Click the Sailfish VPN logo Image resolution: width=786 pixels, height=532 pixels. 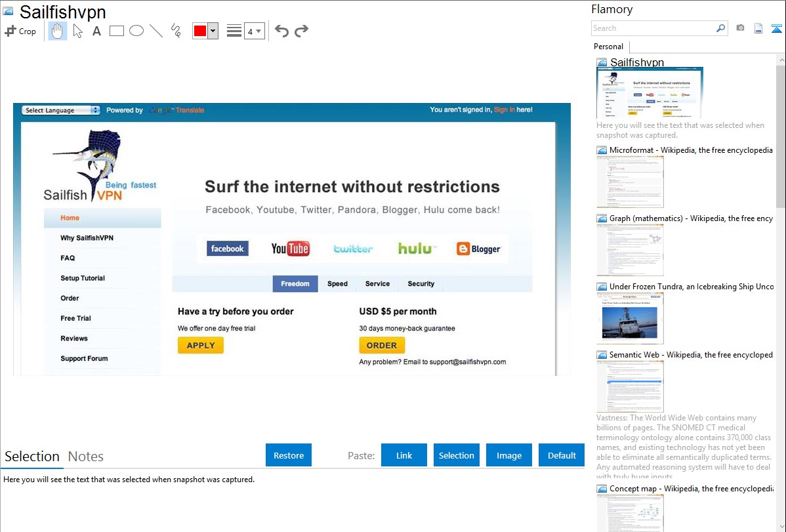(x=100, y=167)
